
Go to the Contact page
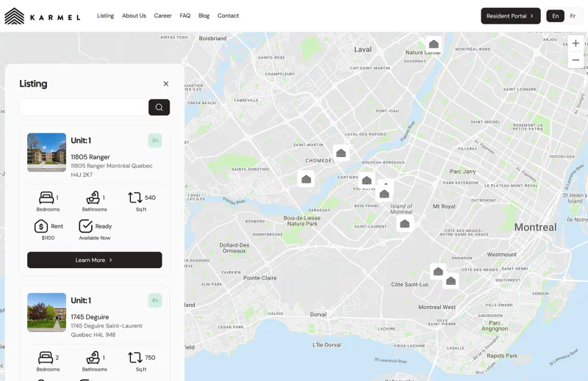228,15
